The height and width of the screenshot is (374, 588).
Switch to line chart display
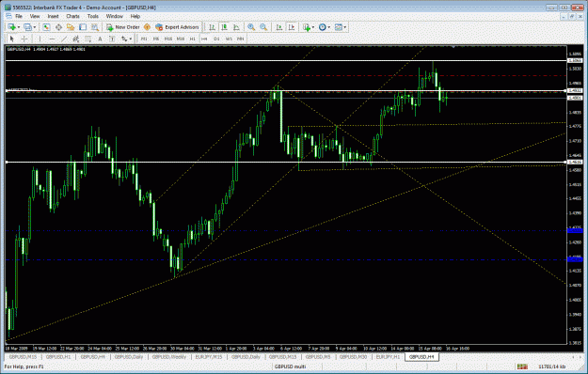click(236, 27)
